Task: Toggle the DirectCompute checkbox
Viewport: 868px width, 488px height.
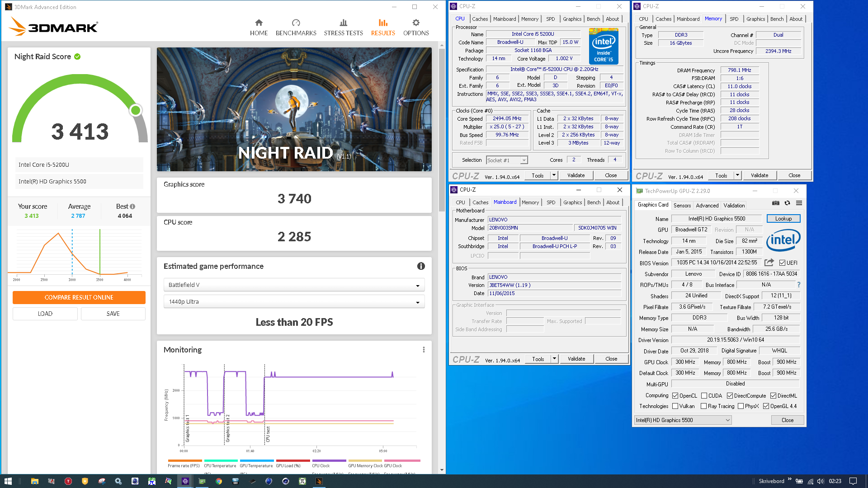Action: (x=730, y=396)
